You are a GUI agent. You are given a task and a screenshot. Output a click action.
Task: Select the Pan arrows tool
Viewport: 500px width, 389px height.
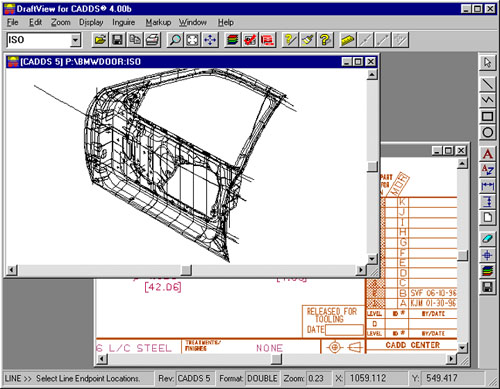pos(210,40)
